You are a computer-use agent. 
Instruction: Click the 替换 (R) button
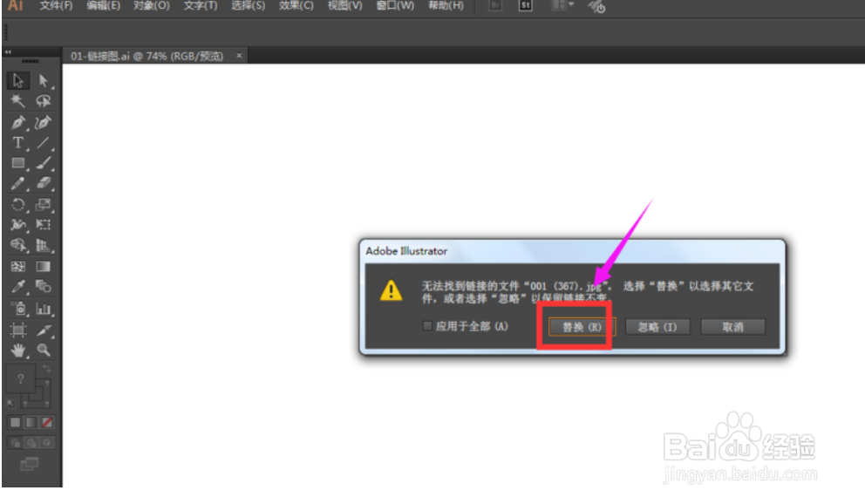(582, 327)
